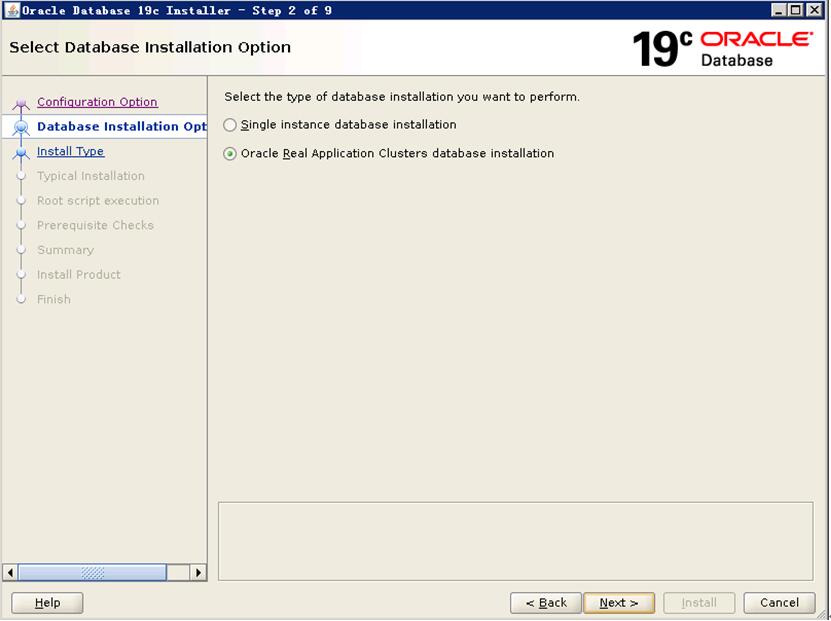Click the empty message area box
The image size is (831, 621).
click(516, 541)
